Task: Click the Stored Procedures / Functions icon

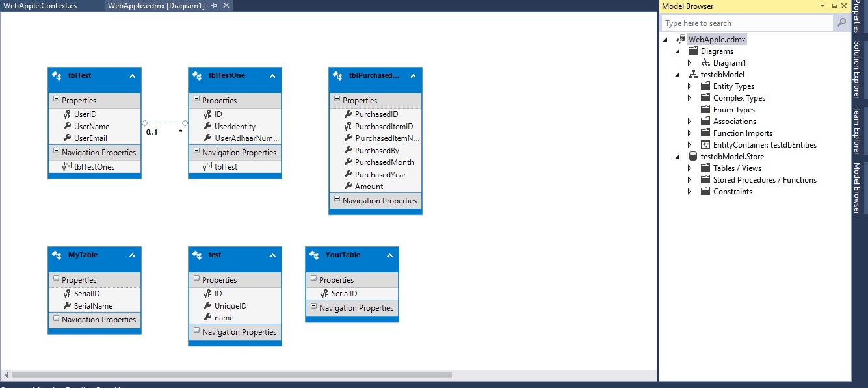Action: pos(705,179)
